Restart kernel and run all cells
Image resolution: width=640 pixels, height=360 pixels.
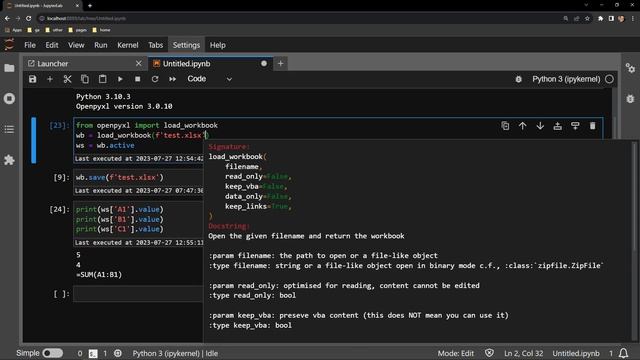[173, 79]
